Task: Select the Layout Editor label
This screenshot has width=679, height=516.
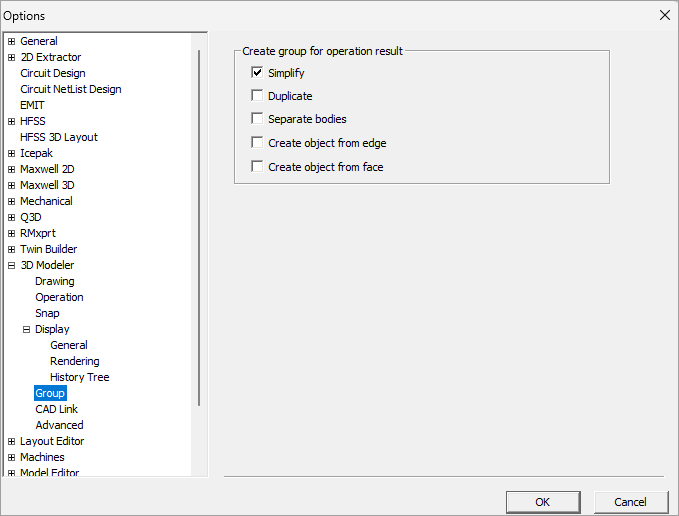Action: tap(52, 442)
